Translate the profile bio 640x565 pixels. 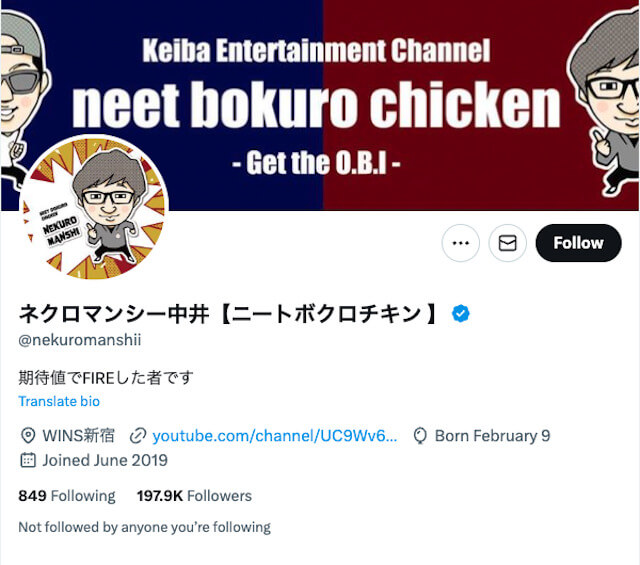coord(59,401)
